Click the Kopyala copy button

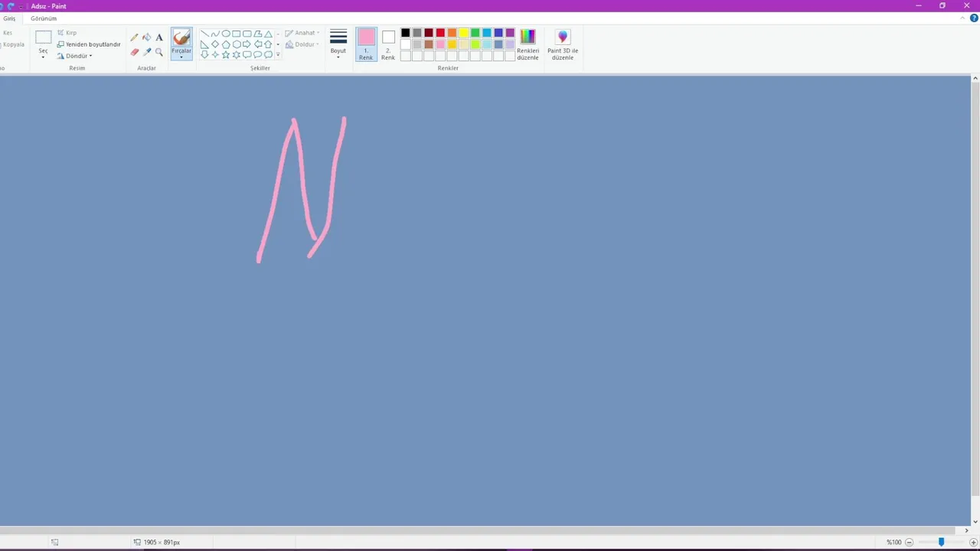tap(13, 44)
